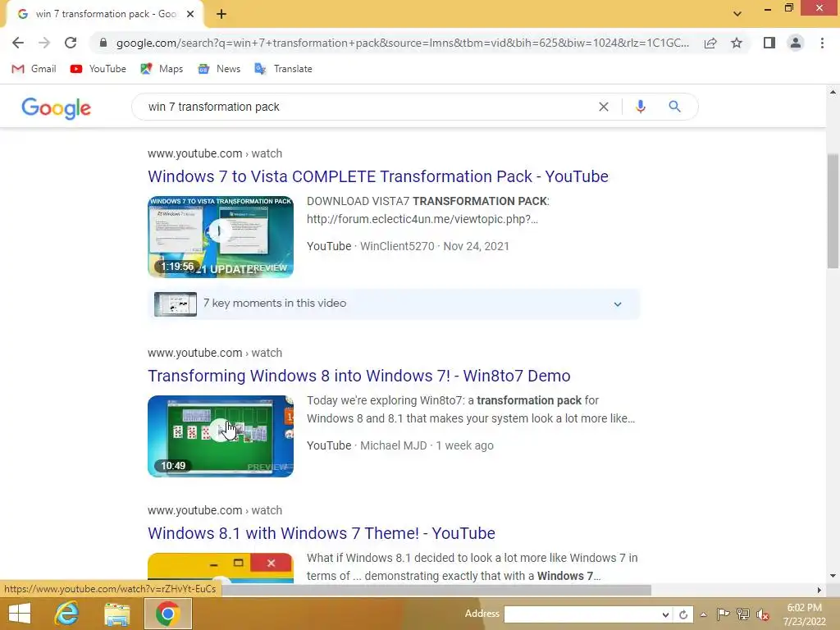The width and height of the screenshot is (840, 630).
Task: Click the key moments preview thumbnail
Action: [176, 304]
